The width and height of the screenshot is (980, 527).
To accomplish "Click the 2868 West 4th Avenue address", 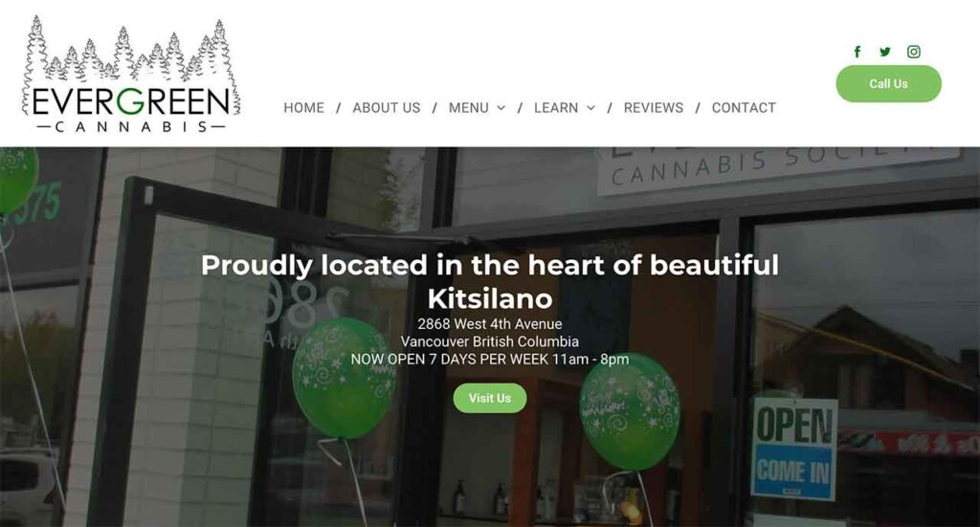I will click(490, 324).
